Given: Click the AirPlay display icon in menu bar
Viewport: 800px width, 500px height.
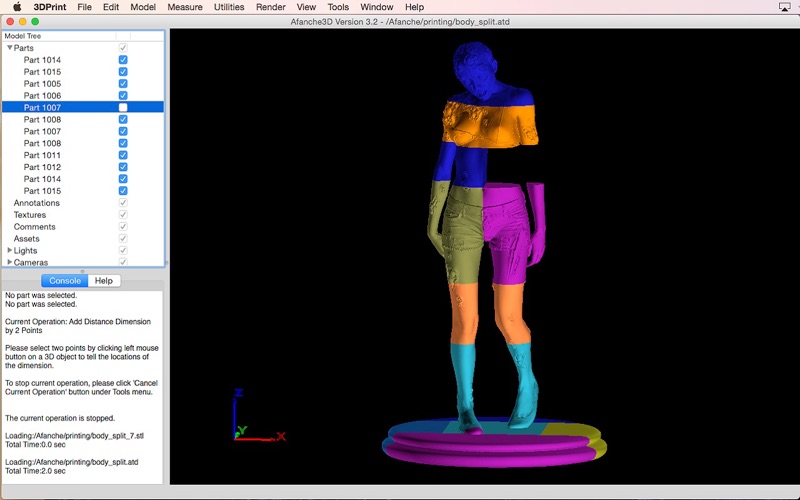Looking at the screenshot, I should click(x=784, y=7).
